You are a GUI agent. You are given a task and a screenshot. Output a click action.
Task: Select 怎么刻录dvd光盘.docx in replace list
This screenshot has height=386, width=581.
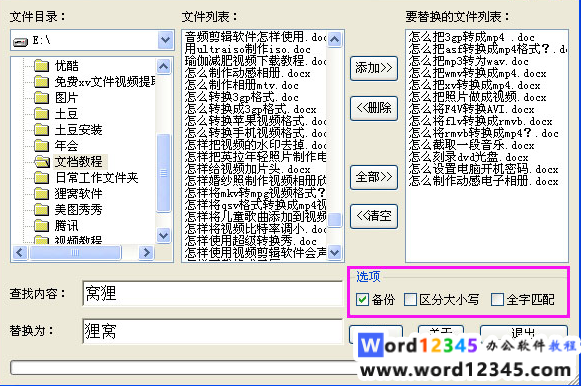tap(469, 157)
